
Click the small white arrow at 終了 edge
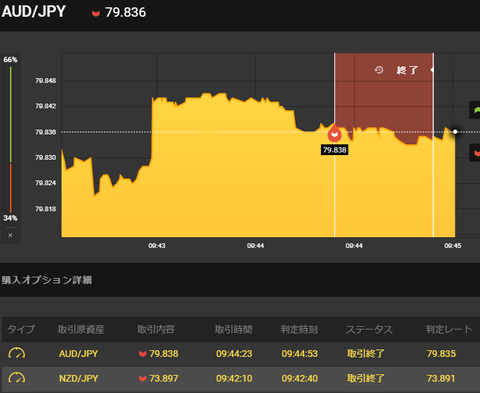tap(432, 70)
